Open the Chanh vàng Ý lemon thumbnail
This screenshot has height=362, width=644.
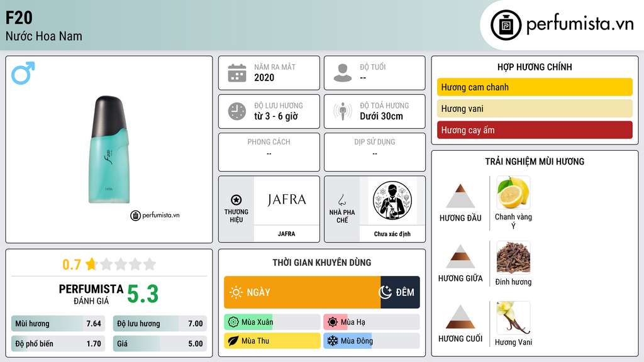(x=513, y=192)
